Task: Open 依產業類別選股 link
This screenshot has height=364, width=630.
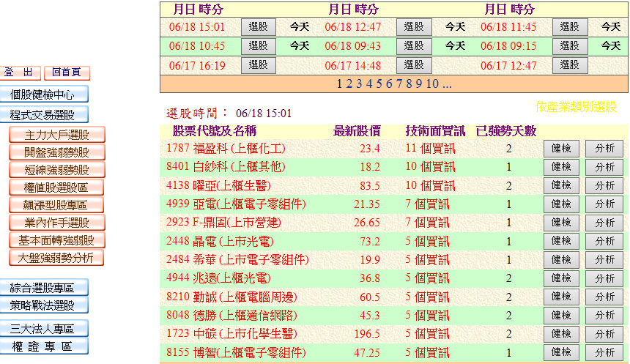Action: [x=577, y=106]
